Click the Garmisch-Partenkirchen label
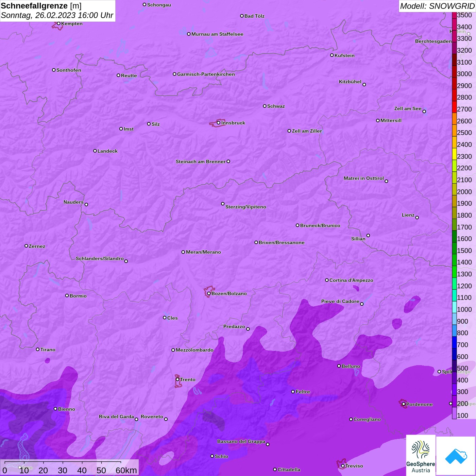 coord(206,74)
